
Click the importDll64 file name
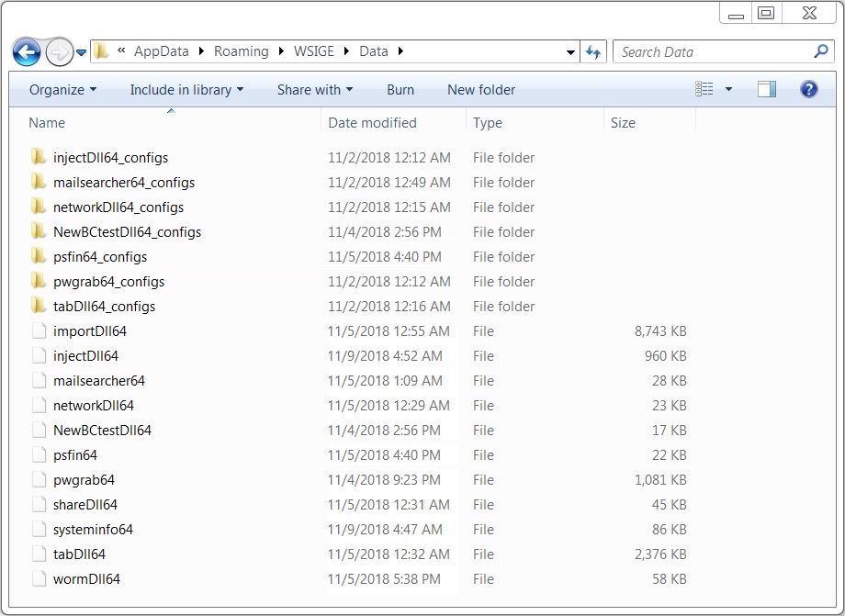click(x=89, y=331)
